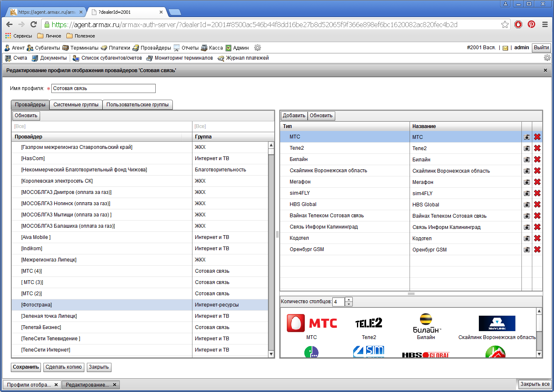Switch to Пользовательские группы tab
The width and height of the screenshot is (554, 392).
(x=137, y=105)
